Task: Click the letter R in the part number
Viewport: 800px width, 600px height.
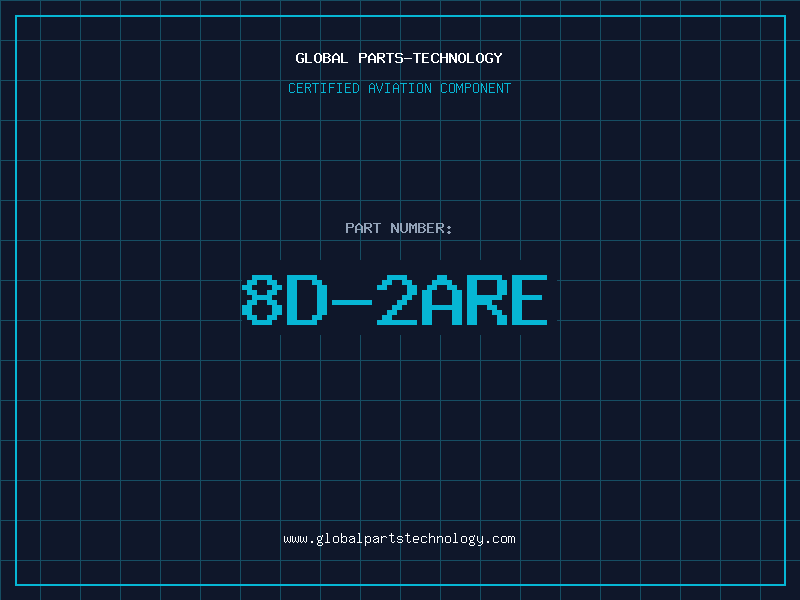Action: click(x=484, y=300)
